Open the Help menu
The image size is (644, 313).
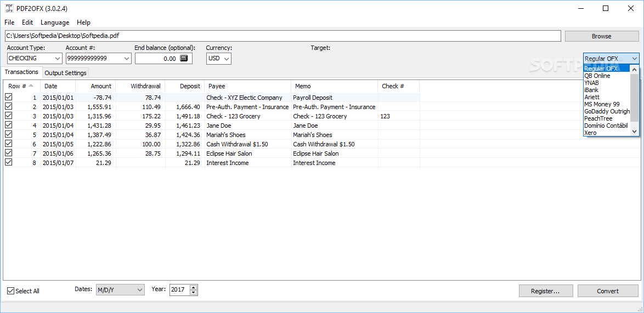click(83, 22)
